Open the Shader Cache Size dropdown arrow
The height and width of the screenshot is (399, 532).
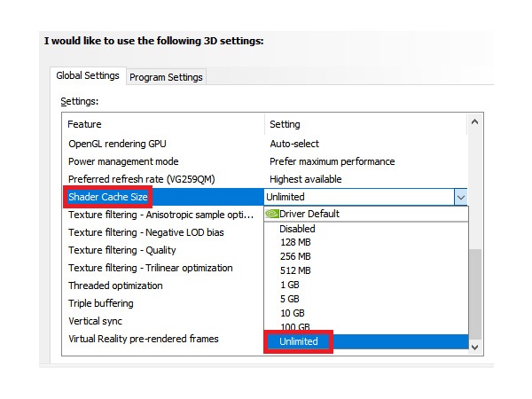459,197
